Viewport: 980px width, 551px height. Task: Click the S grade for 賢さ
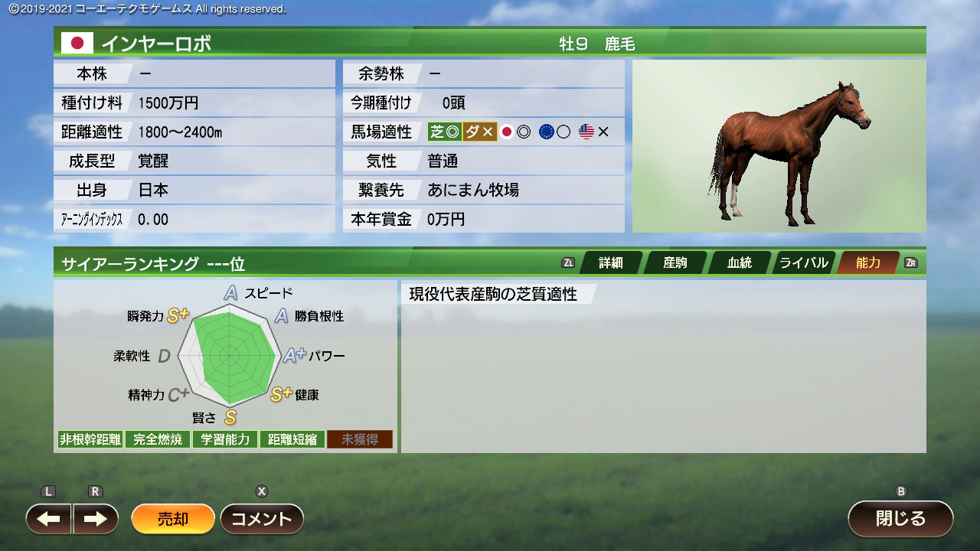tap(230, 417)
